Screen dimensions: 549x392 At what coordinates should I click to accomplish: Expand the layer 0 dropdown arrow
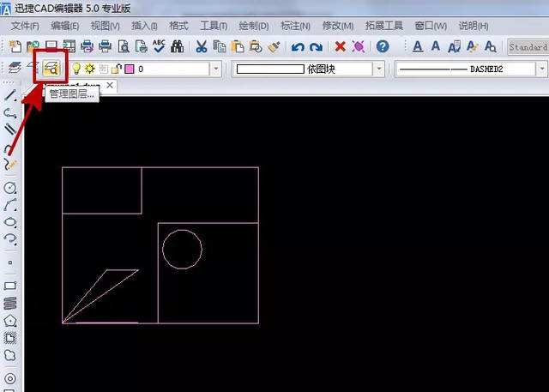[x=216, y=69]
